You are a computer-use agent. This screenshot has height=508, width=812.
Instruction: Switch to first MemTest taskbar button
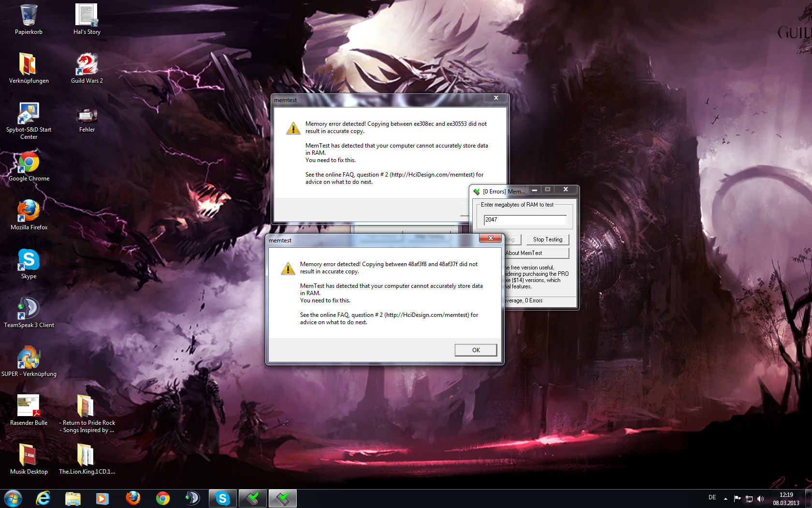click(253, 498)
